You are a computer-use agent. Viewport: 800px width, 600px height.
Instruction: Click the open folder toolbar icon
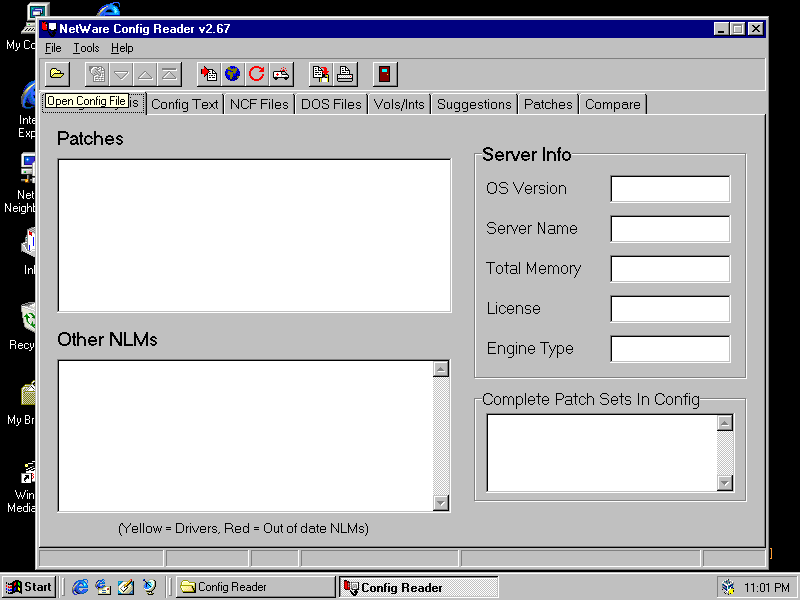58,73
